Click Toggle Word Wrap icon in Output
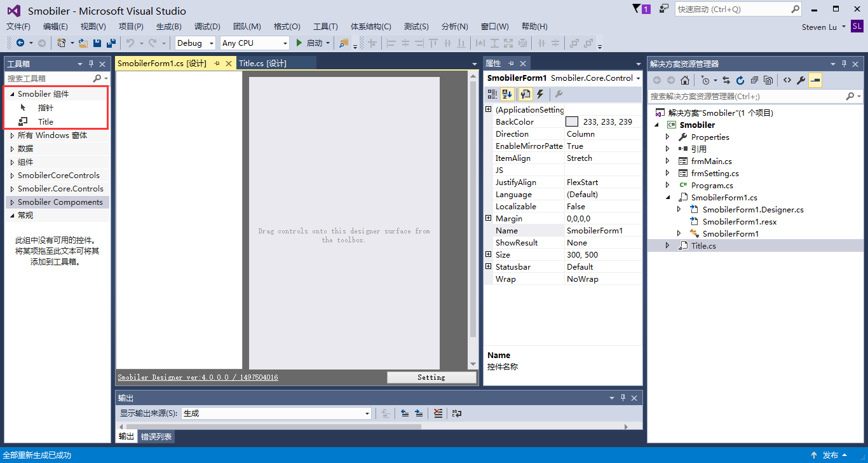This screenshot has height=463, width=868. [x=457, y=413]
